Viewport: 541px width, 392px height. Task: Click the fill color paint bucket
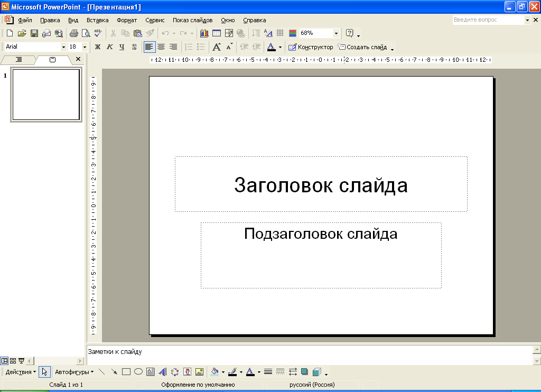point(214,372)
